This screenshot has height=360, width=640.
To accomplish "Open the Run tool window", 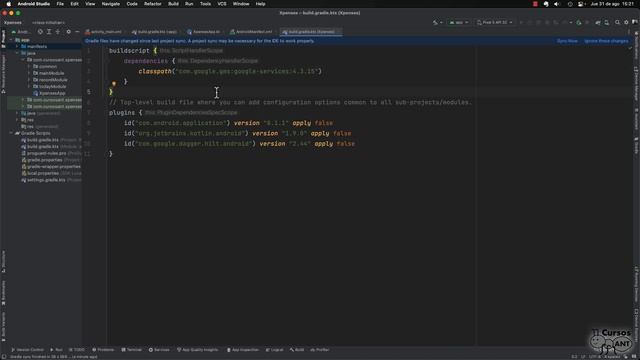I will [x=56, y=350].
